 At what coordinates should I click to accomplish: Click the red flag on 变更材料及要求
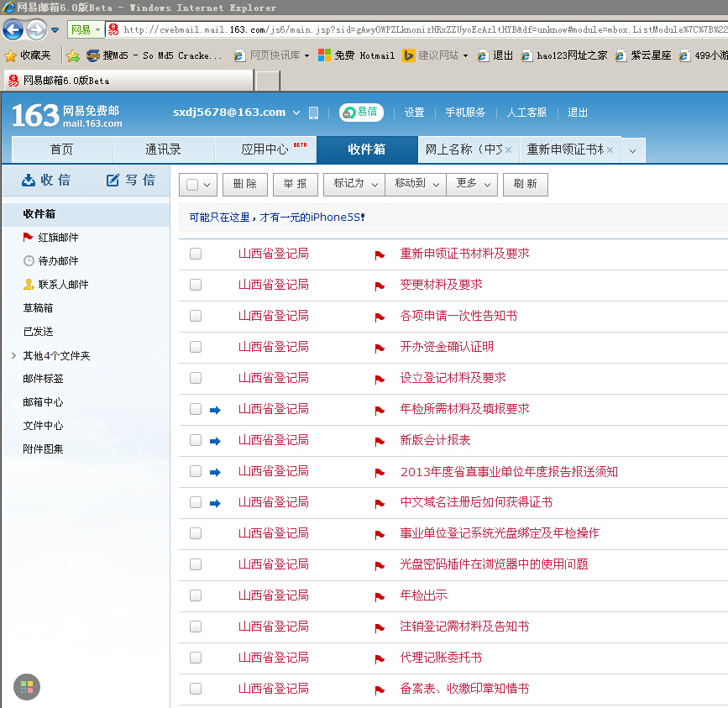(x=380, y=286)
